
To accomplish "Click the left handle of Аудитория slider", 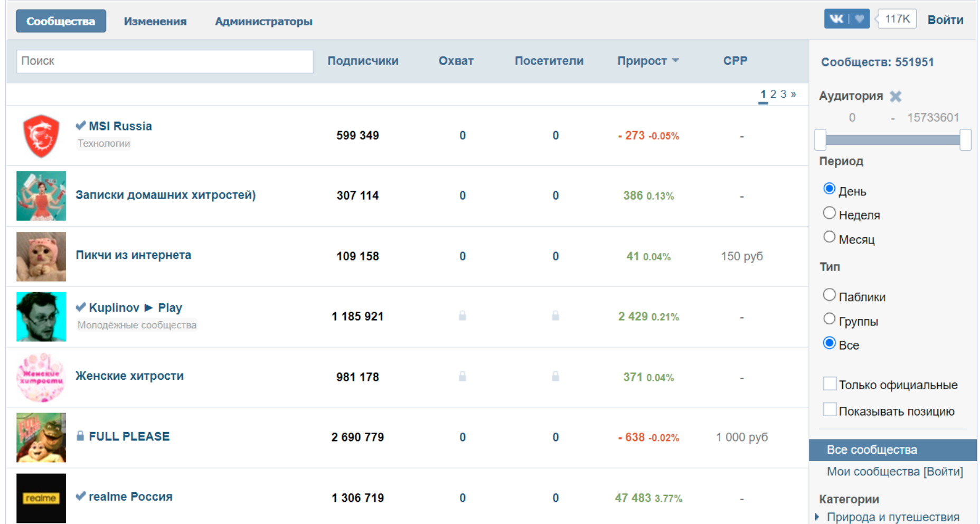I will point(820,140).
